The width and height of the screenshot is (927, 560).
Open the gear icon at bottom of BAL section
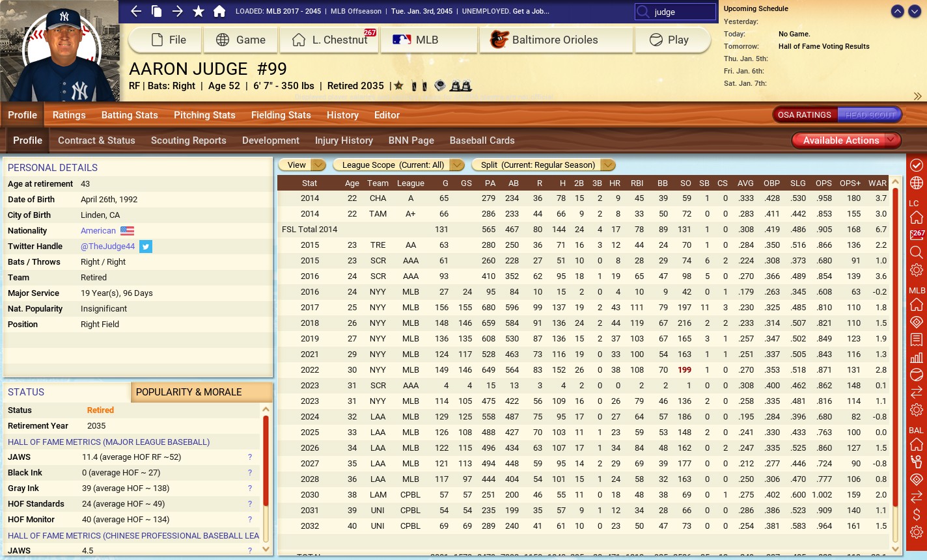(x=917, y=532)
